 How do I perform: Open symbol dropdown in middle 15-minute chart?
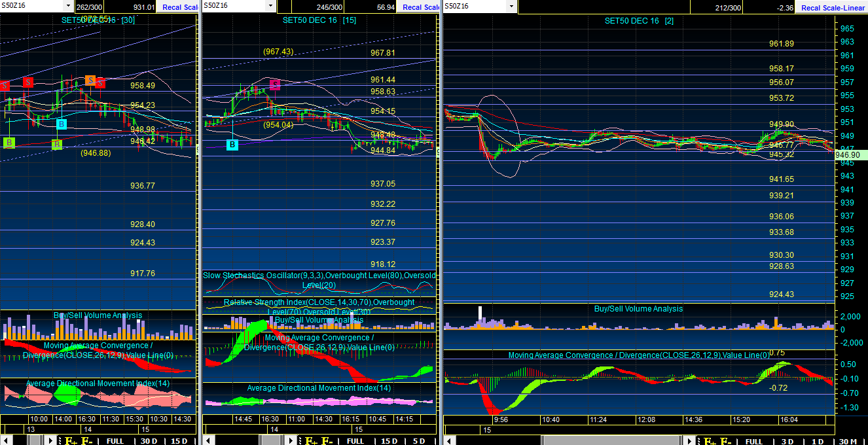270,6
